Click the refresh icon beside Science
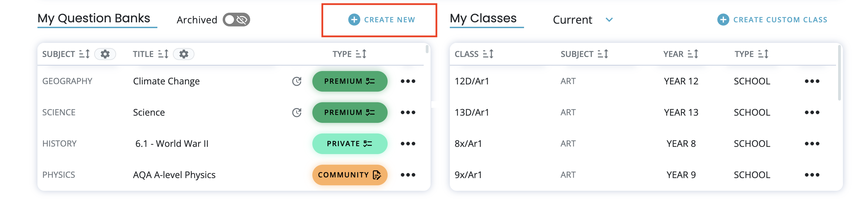 (x=297, y=113)
